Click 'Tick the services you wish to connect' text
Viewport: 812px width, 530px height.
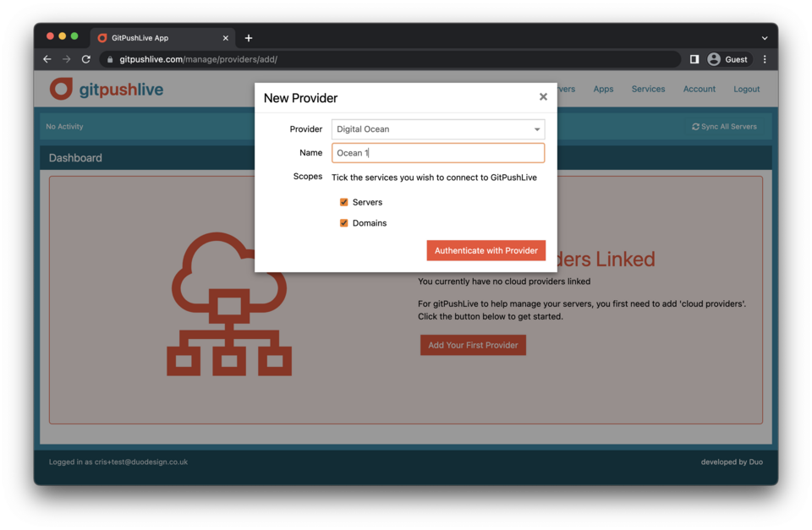pyautogui.click(x=434, y=178)
